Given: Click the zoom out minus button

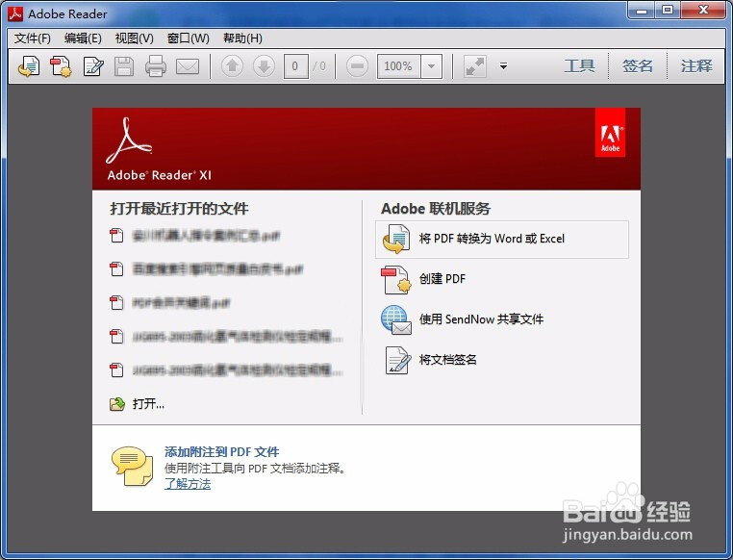Looking at the screenshot, I should [357, 66].
